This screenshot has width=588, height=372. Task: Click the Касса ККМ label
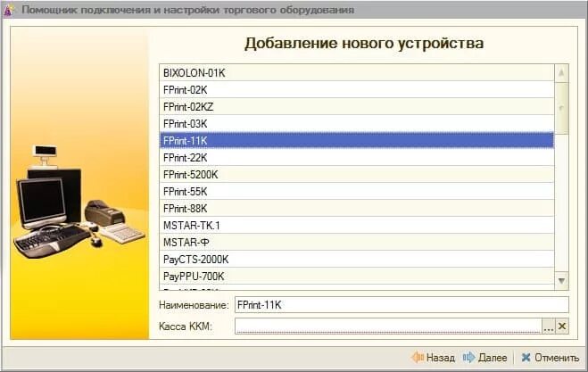(186, 327)
